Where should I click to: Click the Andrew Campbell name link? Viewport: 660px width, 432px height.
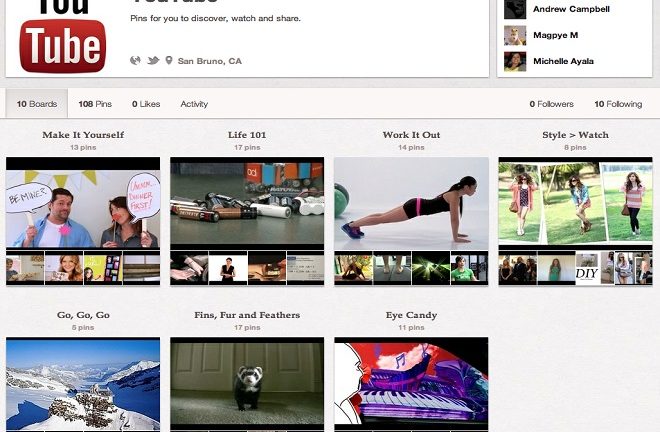(x=571, y=9)
